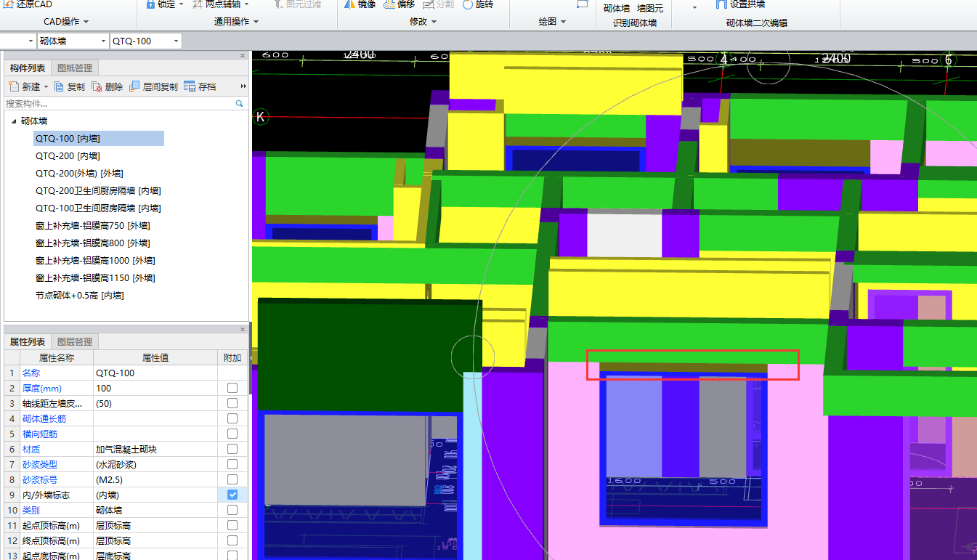
Task: Switch to the 图层管理 tab
Action: click(75, 341)
